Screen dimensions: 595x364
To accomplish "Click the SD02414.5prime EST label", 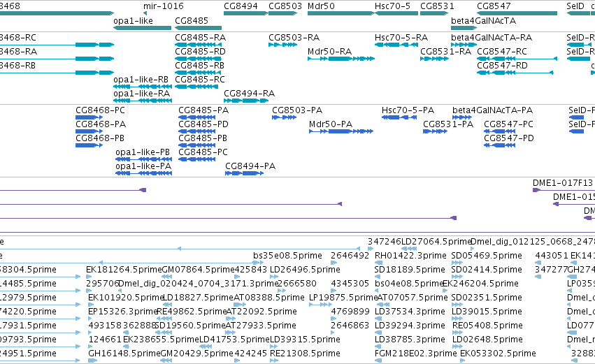I will (x=487, y=270).
